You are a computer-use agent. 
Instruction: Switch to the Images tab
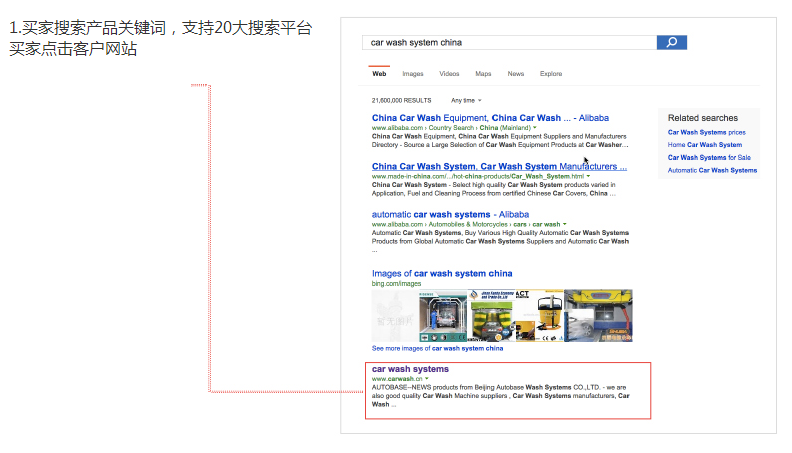(413, 74)
